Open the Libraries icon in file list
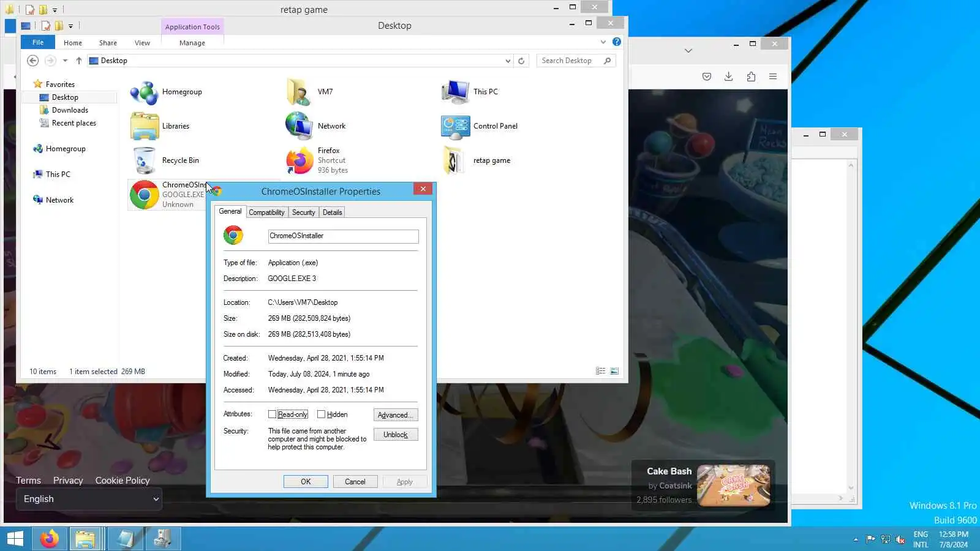The width and height of the screenshot is (980, 551). coord(145,126)
